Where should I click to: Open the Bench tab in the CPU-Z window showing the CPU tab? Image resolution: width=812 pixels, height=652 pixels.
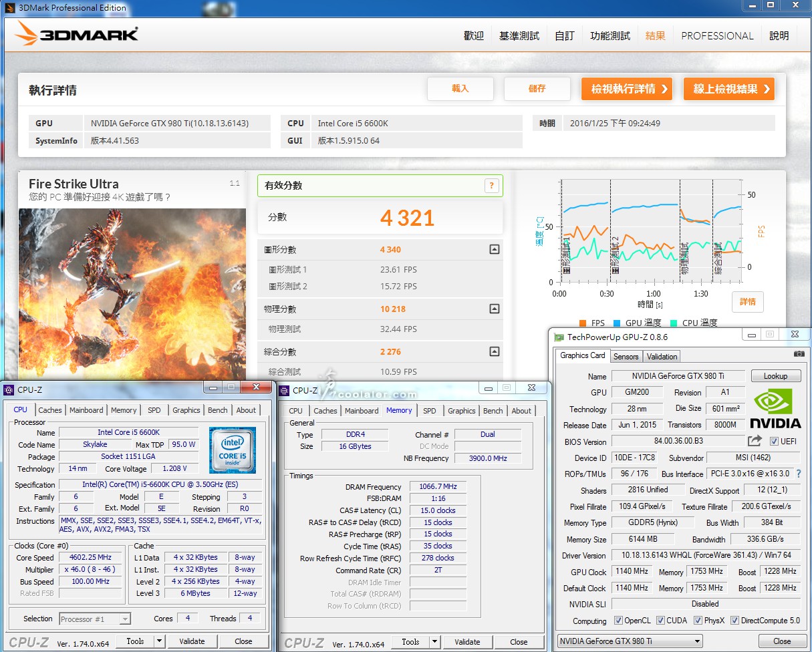pyautogui.click(x=218, y=410)
